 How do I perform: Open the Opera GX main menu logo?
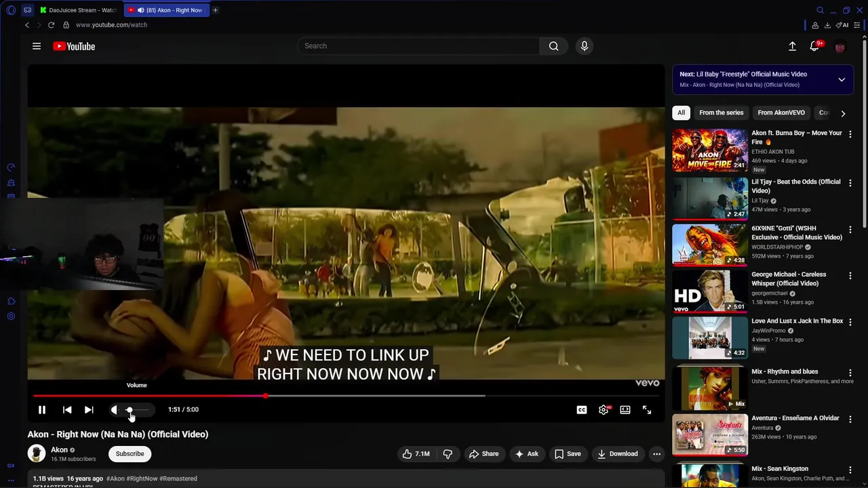(11, 10)
